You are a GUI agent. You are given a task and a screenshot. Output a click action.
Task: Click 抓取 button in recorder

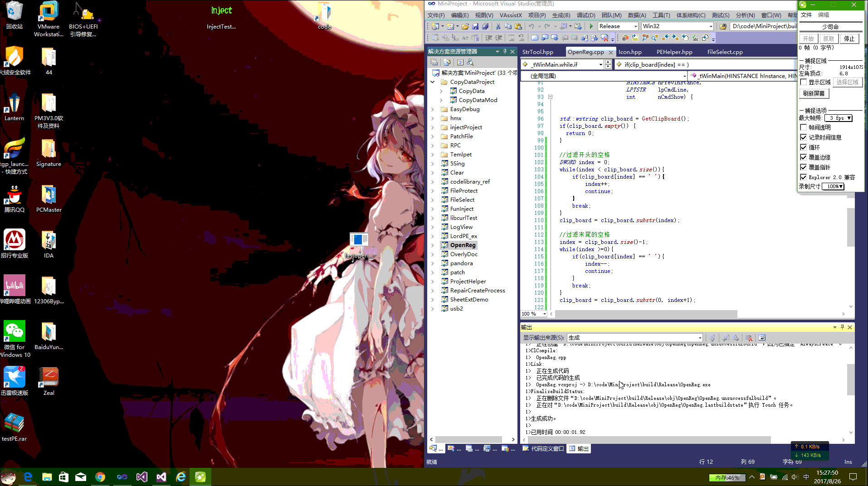tap(829, 39)
